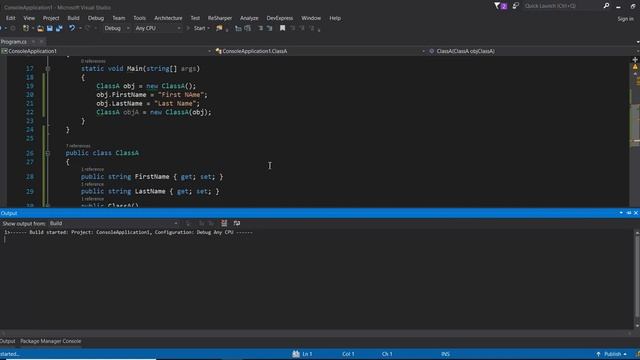
Task: Collapse the Main method outlining toggle
Action: click(x=48, y=69)
